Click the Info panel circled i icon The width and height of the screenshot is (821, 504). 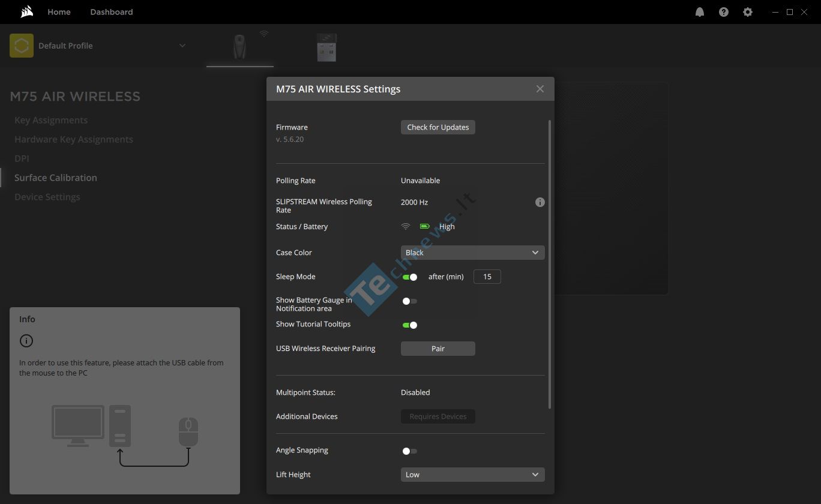click(26, 341)
